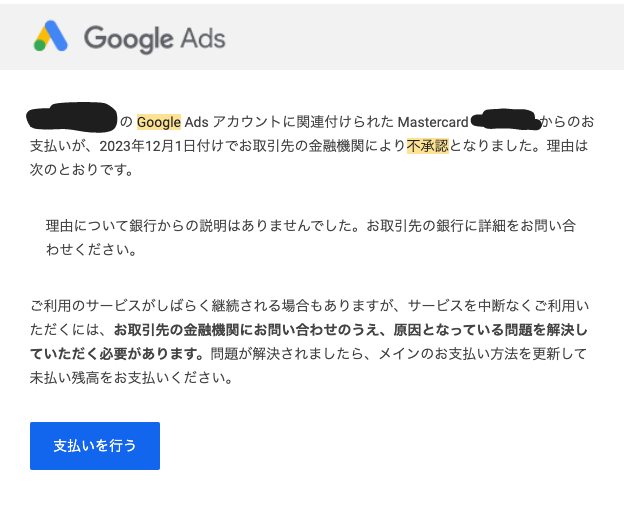Click the Google Ads triangle logo icon

point(51,37)
